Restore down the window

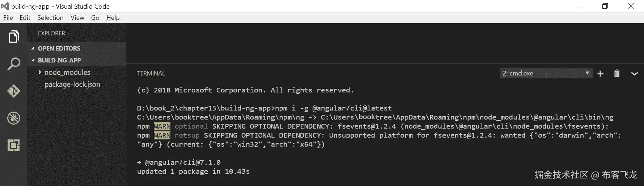click(605, 6)
